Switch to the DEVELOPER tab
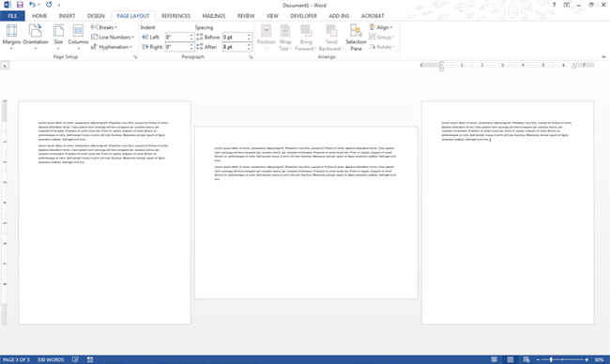Image resolution: width=610 pixels, height=364 pixels. (303, 16)
